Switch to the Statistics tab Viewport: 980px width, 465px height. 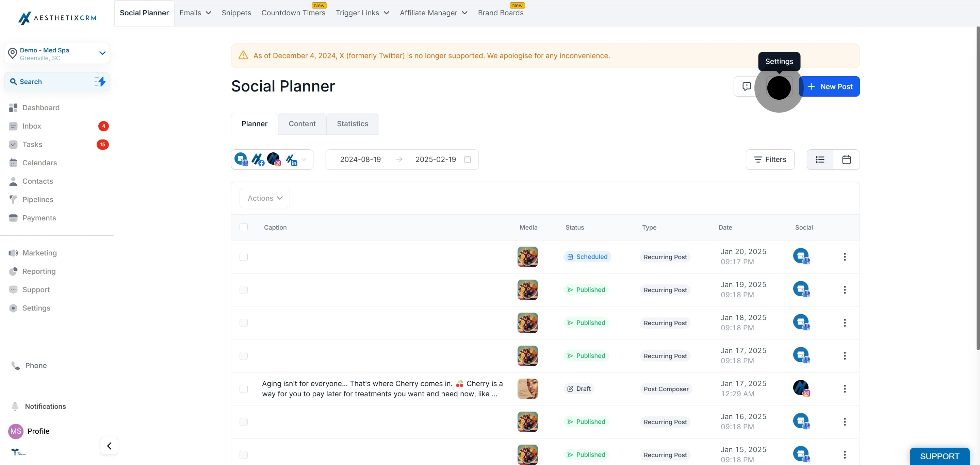tap(352, 123)
